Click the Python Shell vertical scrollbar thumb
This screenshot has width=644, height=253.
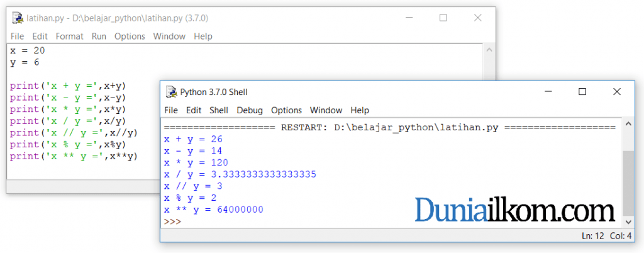[x=628, y=183]
